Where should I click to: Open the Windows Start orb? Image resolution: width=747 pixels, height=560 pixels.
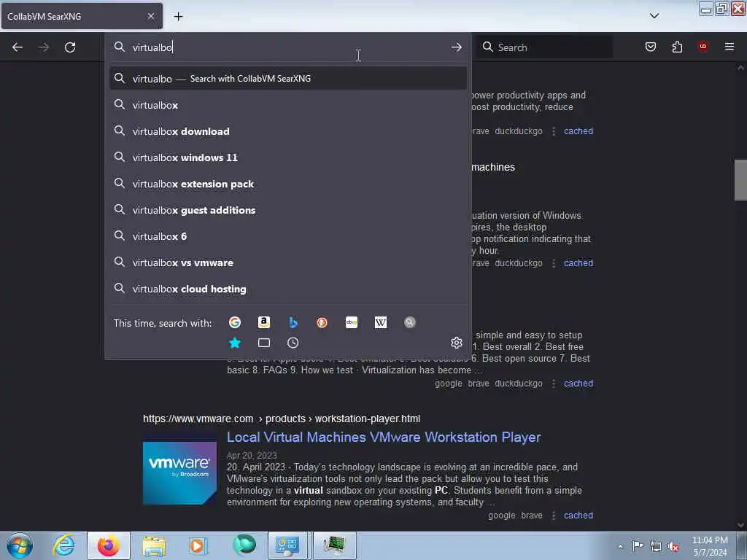(x=20, y=545)
